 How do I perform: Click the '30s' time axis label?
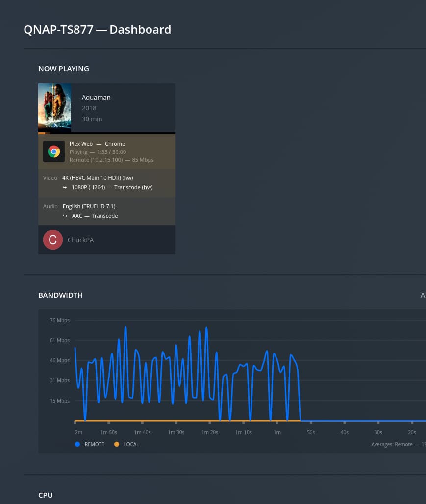point(378,432)
